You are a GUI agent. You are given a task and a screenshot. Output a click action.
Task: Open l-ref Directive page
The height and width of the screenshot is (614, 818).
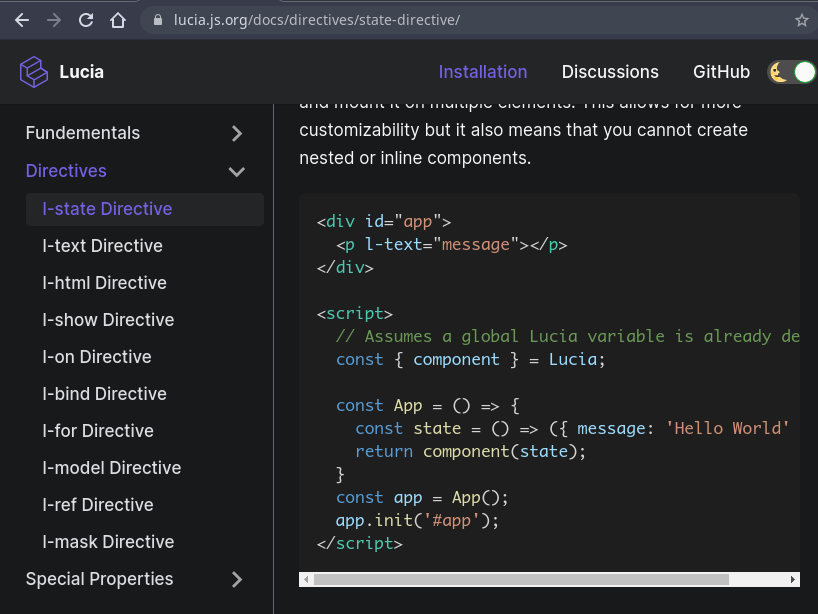(98, 505)
